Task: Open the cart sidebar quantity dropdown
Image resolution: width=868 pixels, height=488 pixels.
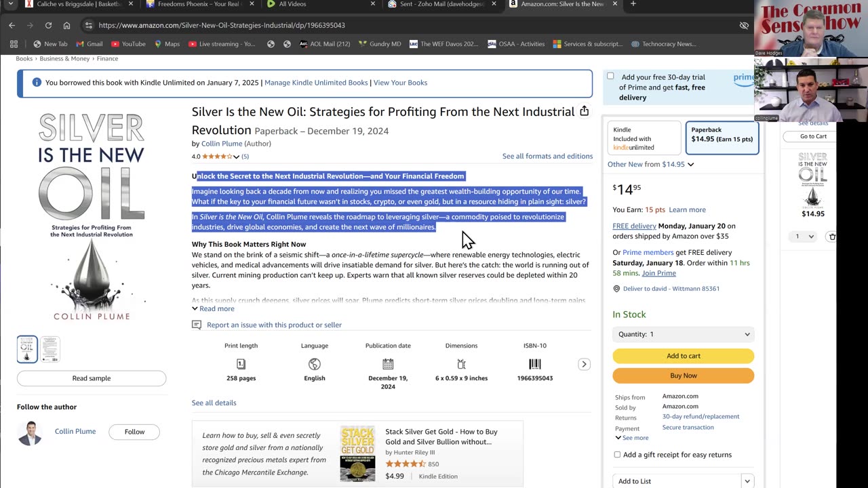Action: 804,237
